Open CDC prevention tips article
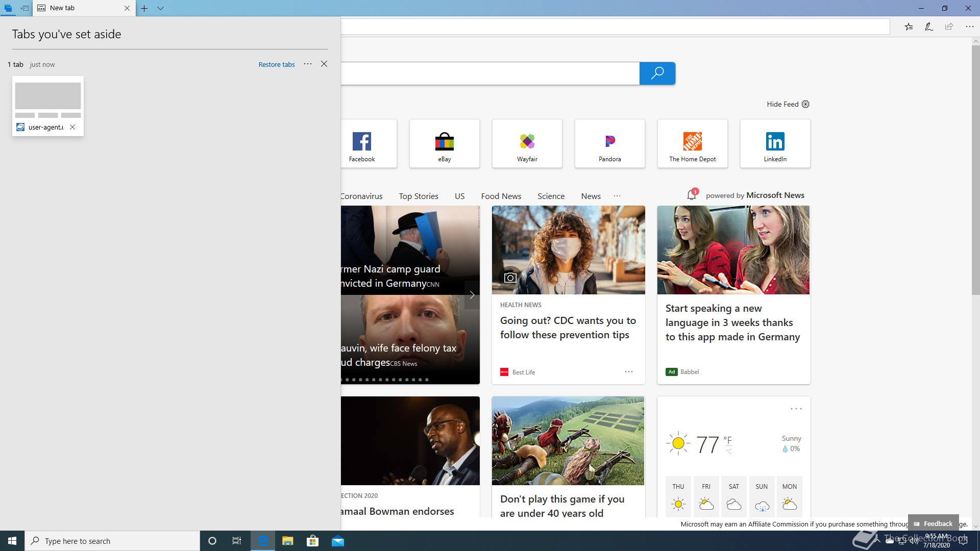 coord(568,328)
